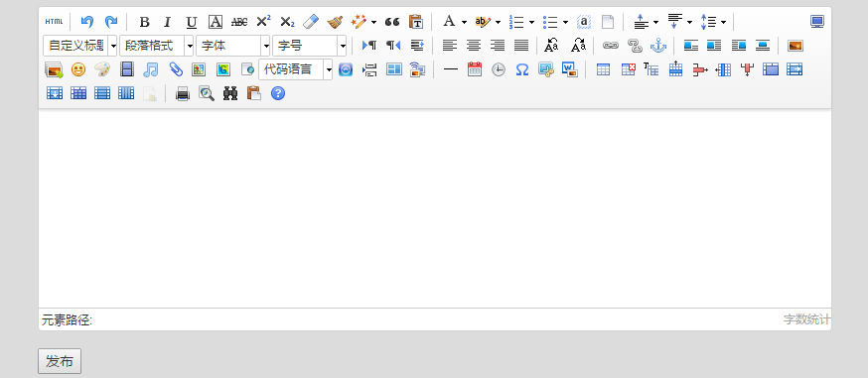Undo the last edit
Viewport: 868px width, 378px height.
point(87,22)
